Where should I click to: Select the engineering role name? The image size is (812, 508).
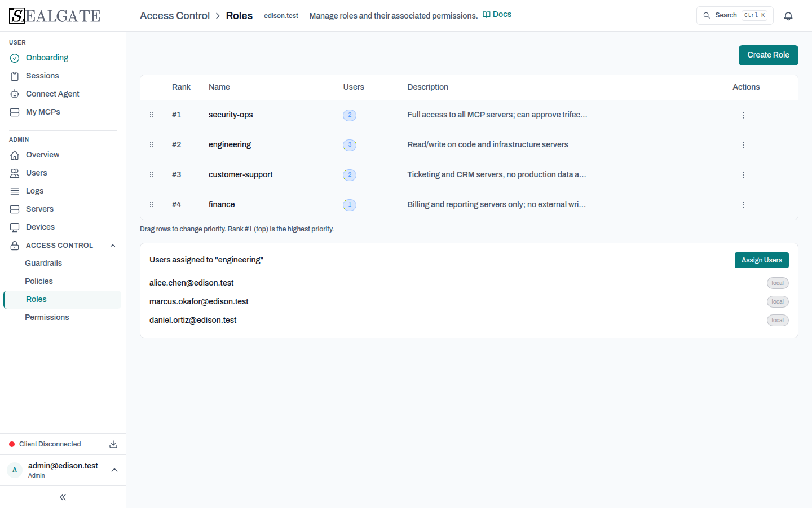coord(230,144)
